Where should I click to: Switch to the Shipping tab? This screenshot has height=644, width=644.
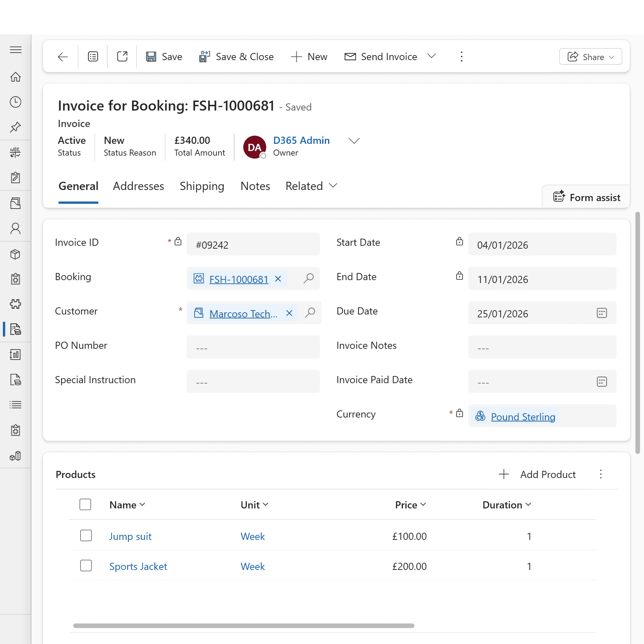(x=202, y=186)
